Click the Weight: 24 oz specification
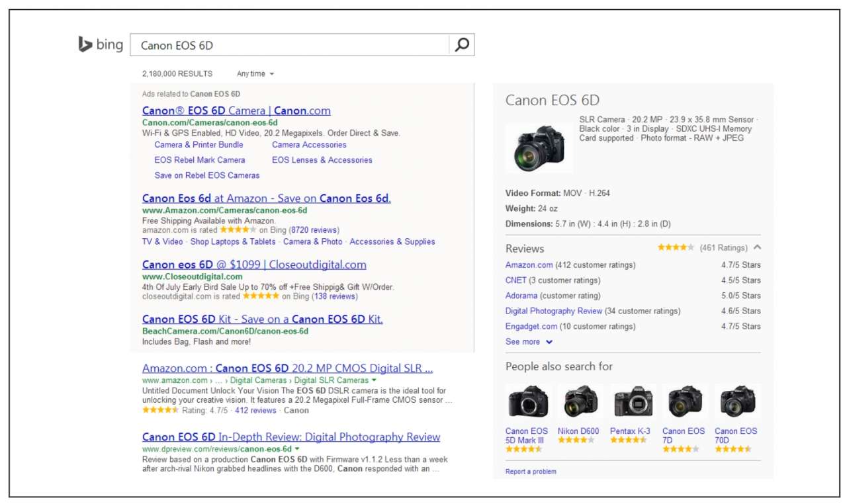This screenshot has width=847, height=504. (x=531, y=209)
